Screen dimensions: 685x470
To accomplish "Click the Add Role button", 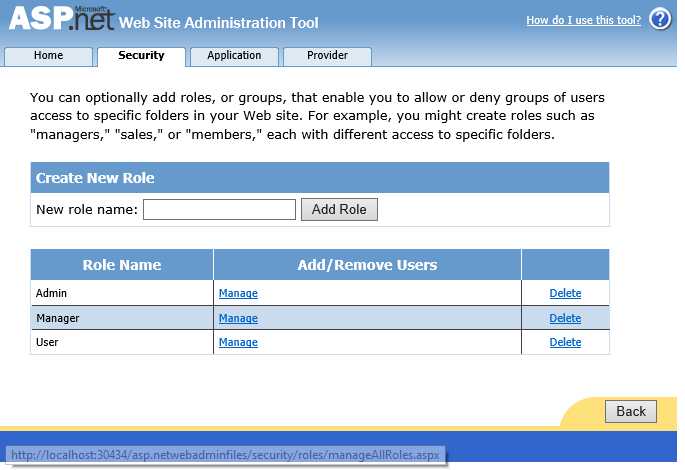I will click(339, 210).
